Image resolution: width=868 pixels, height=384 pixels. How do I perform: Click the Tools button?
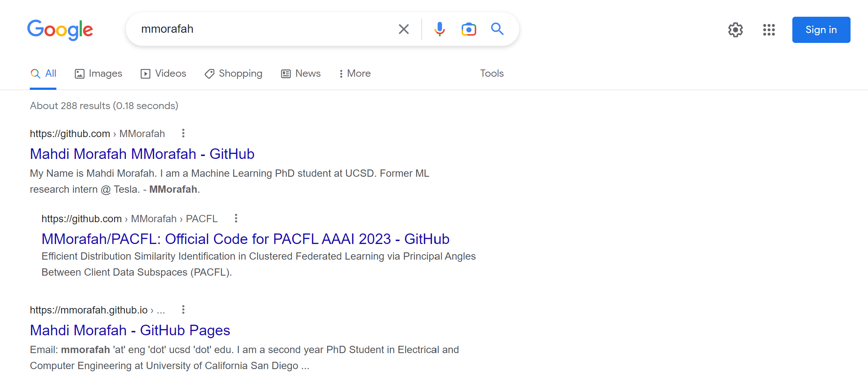491,73
